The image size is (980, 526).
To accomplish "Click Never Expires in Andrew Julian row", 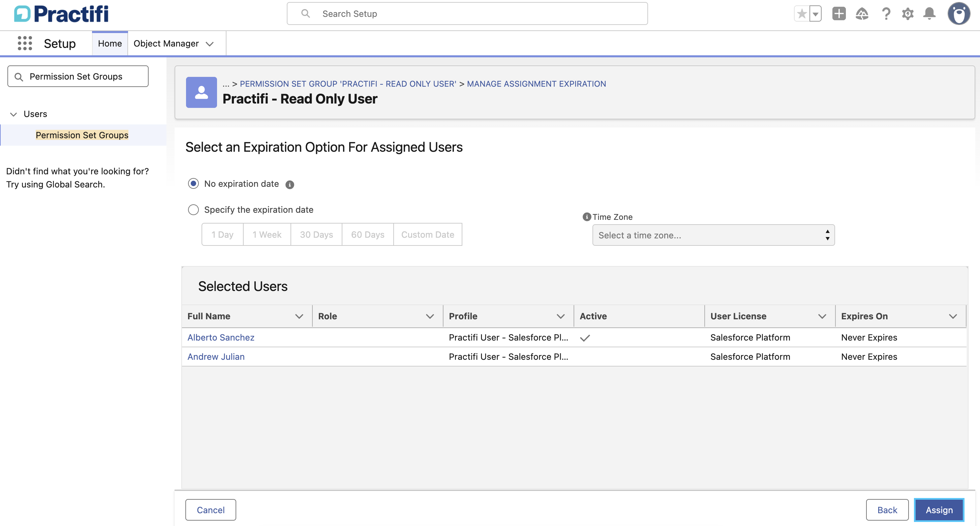I will 869,357.
